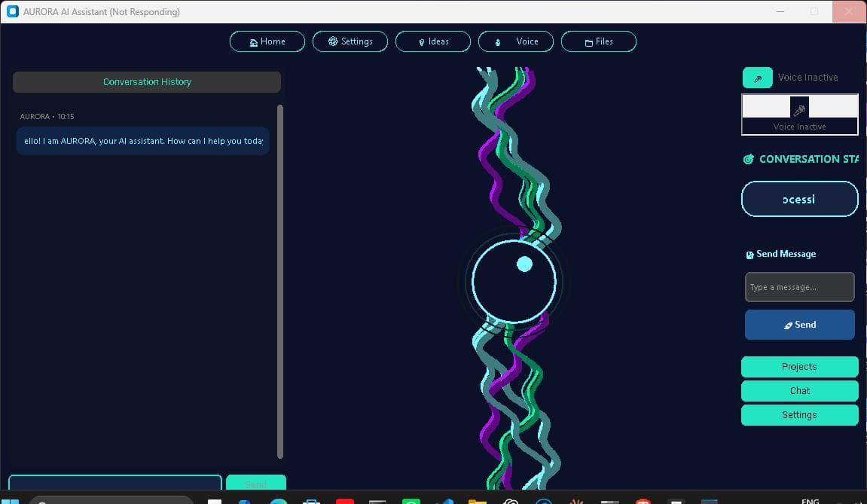Image resolution: width=867 pixels, height=504 pixels.
Task: Click the ENG language indicator in the taskbar
Action: coord(810,500)
